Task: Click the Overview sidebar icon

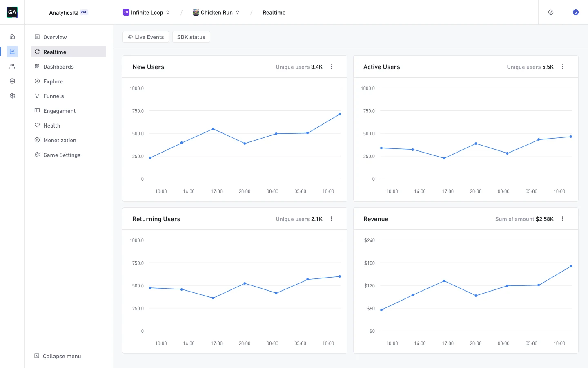Action: [x=37, y=37]
